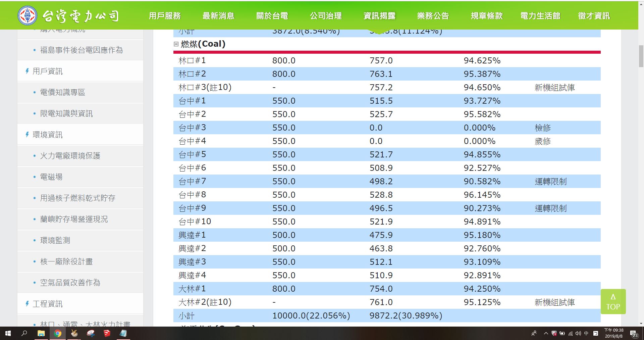This screenshot has width=644, height=340.
Task: Click the TOP back-to-top button
Action: [x=613, y=301]
